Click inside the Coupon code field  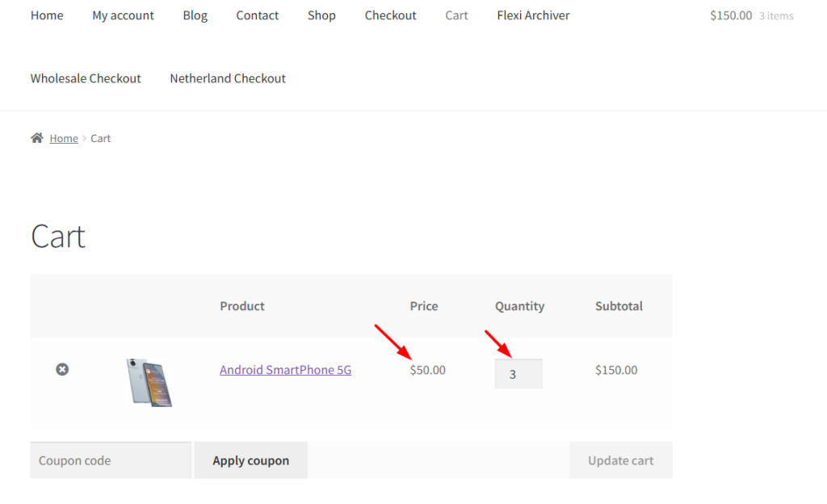(110, 460)
